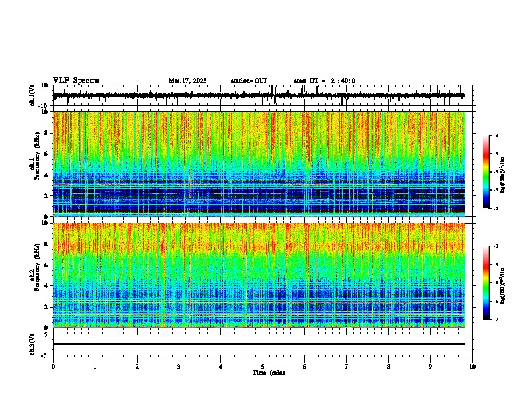Click the 'station=OUJ' label
Image resolution: width=532 pixels, height=411 pixels.
pos(249,81)
